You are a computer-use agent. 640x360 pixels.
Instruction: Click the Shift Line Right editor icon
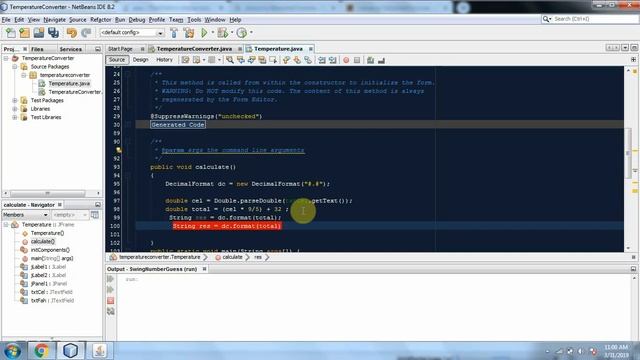(x=333, y=60)
